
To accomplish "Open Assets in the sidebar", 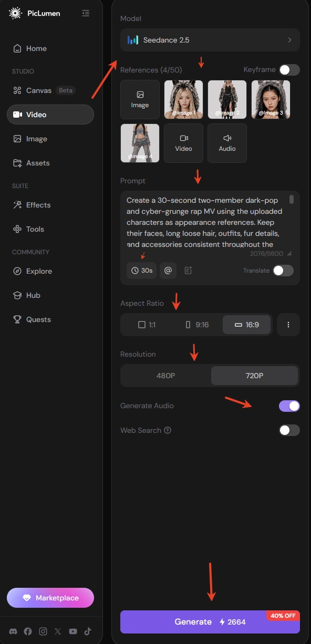I will coord(50,163).
